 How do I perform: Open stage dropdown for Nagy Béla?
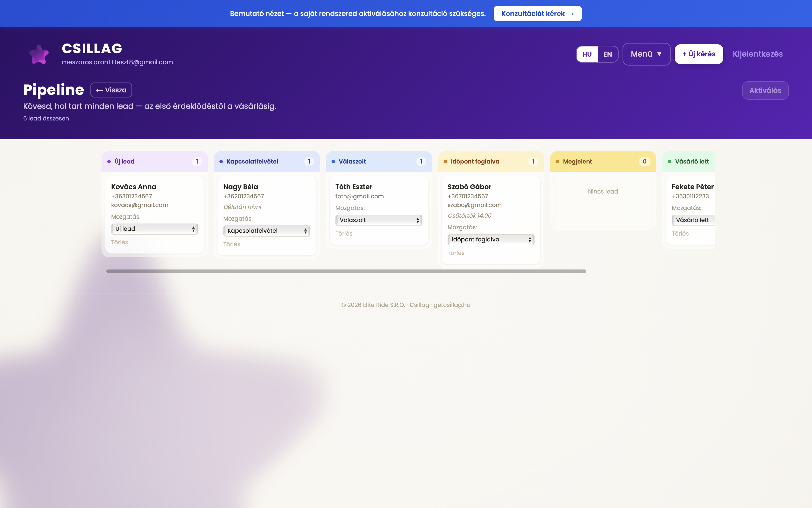267,231
